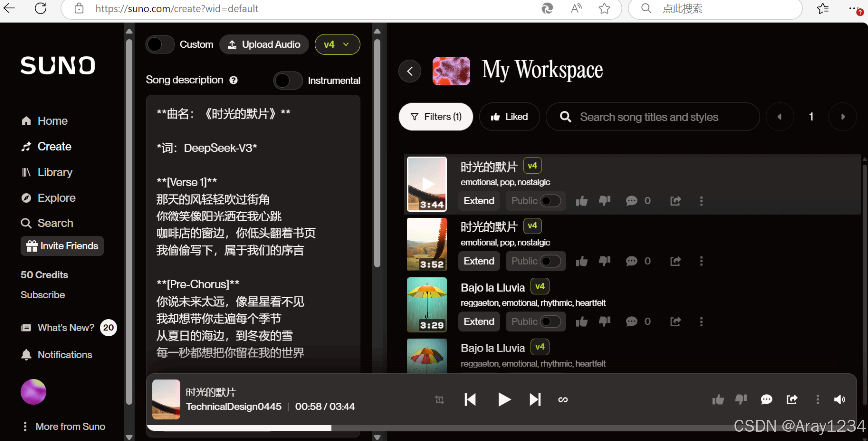Click the purple user avatar
This screenshot has height=441, width=868.
coord(33,392)
